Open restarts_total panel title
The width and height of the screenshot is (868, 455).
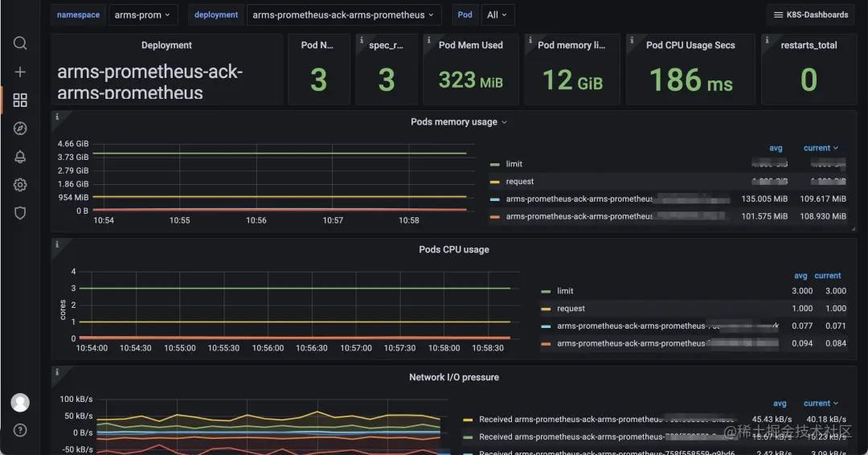point(809,45)
